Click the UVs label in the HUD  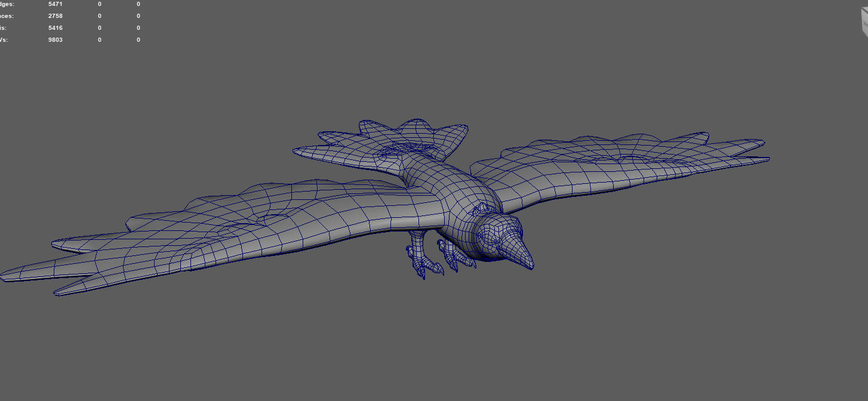4,40
